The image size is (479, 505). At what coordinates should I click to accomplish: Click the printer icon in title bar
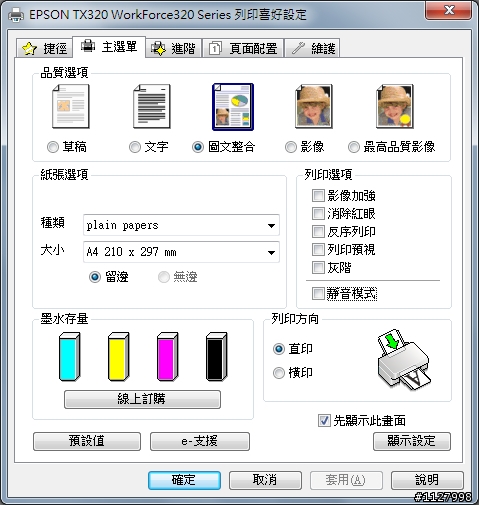point(16,15)
